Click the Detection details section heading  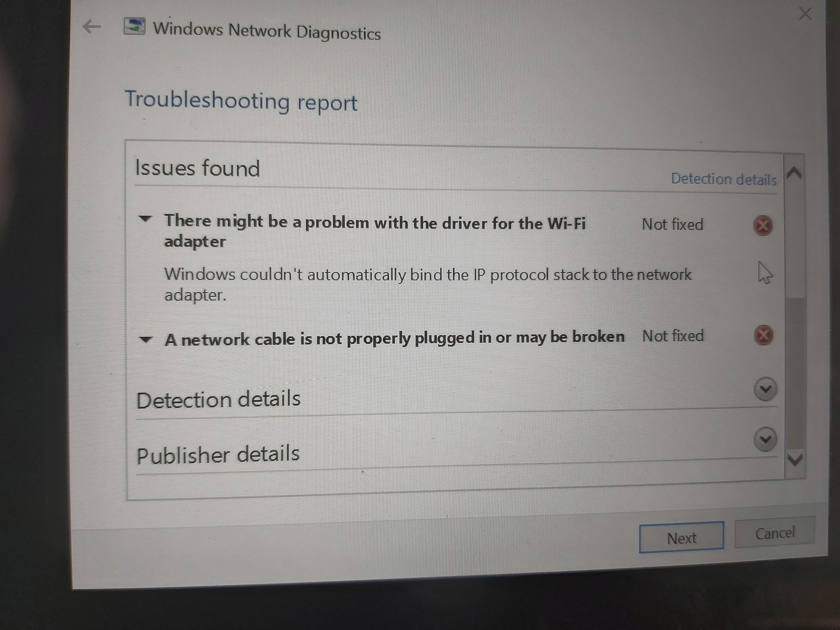coord(218,399)
